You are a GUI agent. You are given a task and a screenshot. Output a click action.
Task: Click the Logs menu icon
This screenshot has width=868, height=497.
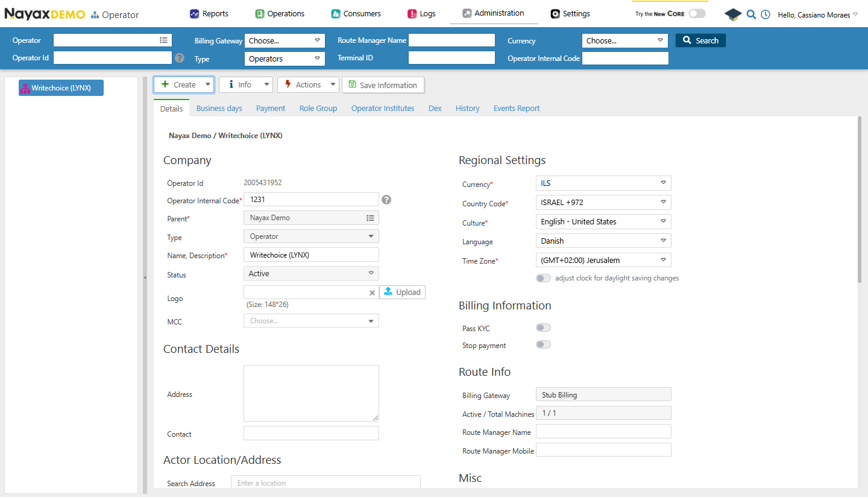[412, 13]
